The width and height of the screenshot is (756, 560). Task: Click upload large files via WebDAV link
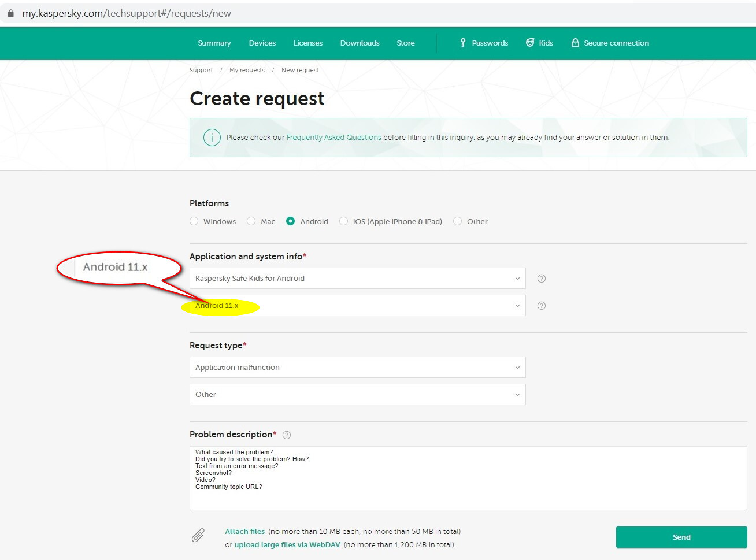(x=287, y=545)
